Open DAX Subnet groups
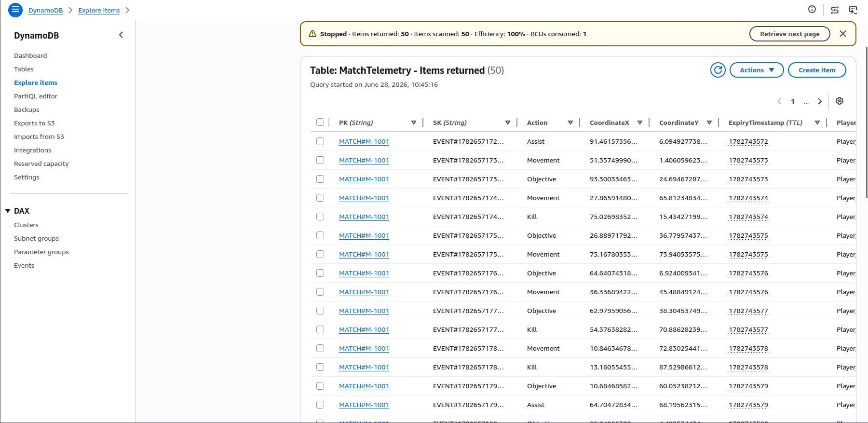The image size is (868, 423). pyautogui.click(x=36, y=238)
